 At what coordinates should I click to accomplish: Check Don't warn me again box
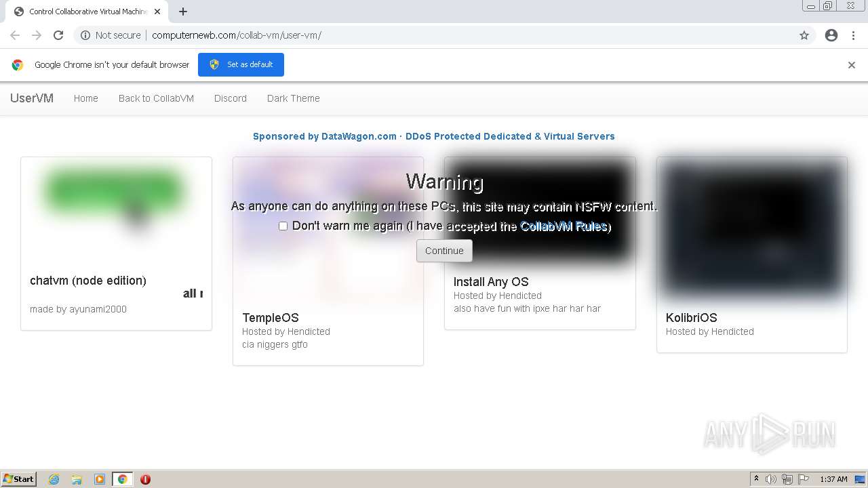coord(283,226)
